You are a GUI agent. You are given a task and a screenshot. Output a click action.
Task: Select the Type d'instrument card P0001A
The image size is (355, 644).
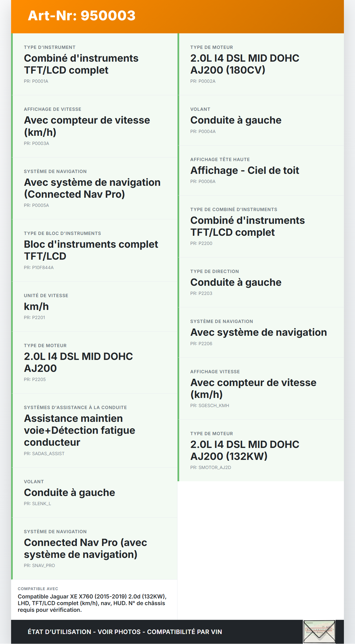94,64
